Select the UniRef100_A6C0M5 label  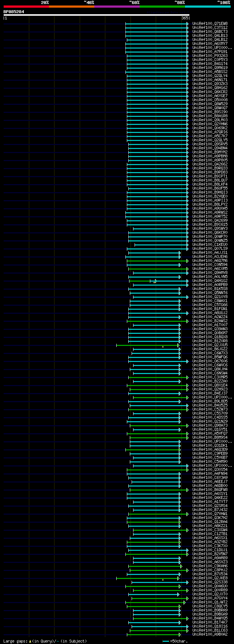pos(210,268)
